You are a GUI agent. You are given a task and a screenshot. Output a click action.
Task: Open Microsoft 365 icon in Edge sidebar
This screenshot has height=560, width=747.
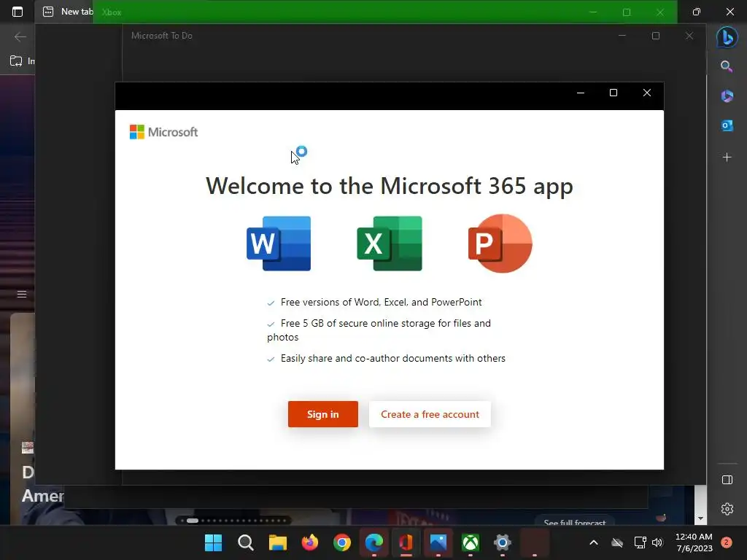[x=727, y=96]
